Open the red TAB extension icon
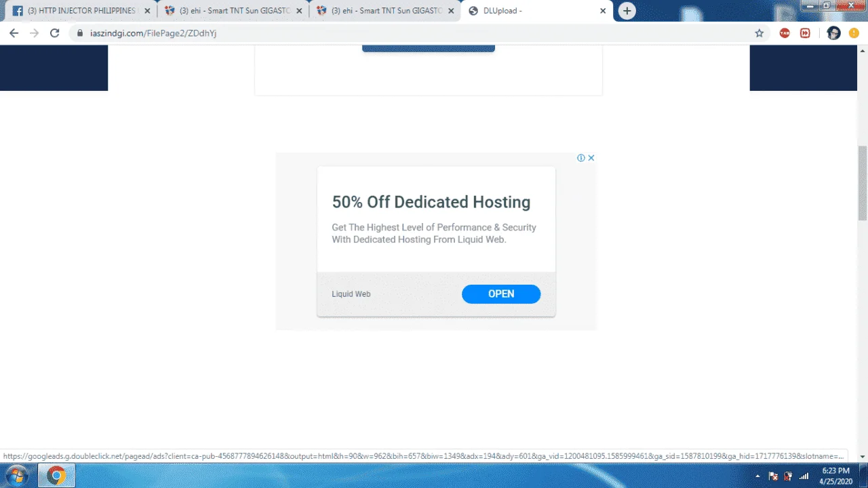Image resolution: width=868 pixels, height=488 pixels. pyautogui.click(x=785, y=33)
